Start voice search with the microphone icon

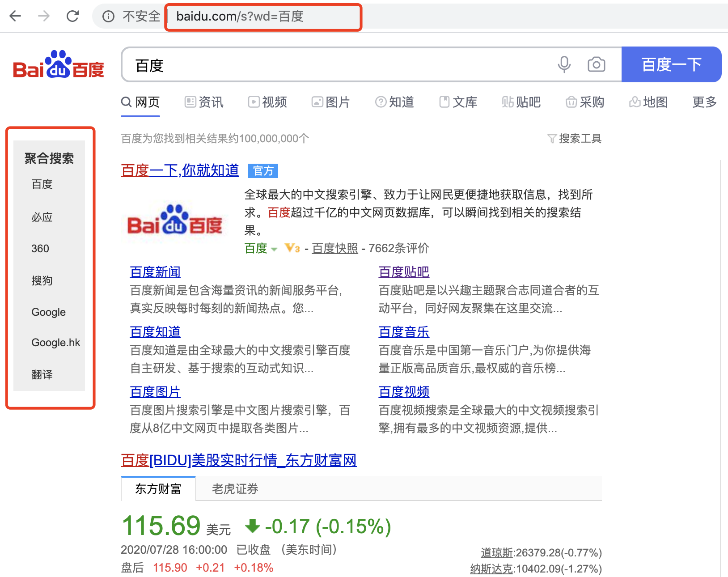[x=564, y=64]
